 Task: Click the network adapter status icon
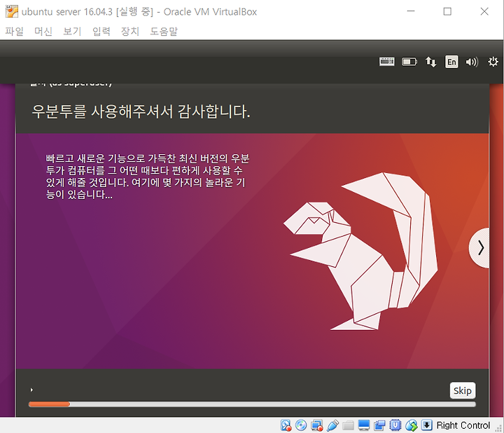317,425
